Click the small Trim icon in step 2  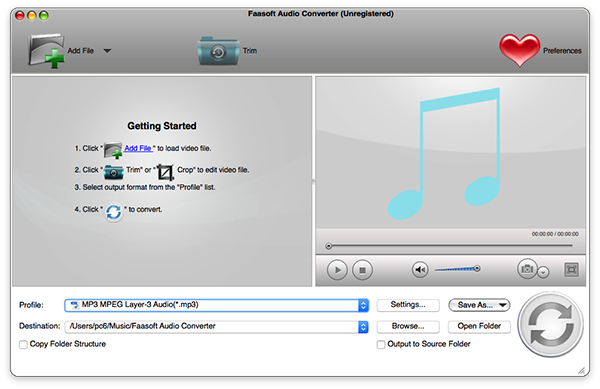click(114, 172)
